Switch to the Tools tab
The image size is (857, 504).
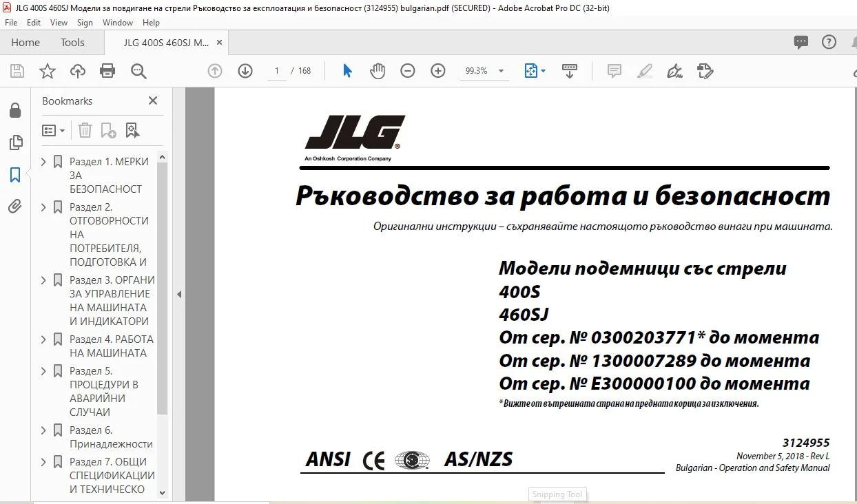72,42
